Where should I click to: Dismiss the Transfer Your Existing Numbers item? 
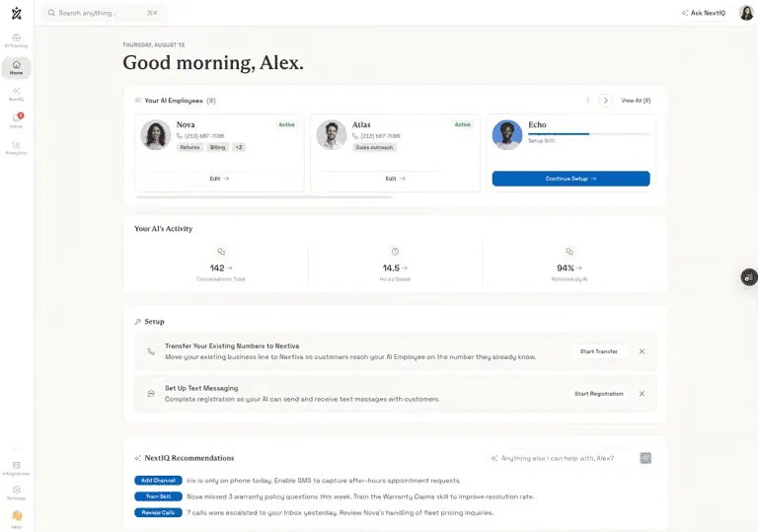click(642, 351)
